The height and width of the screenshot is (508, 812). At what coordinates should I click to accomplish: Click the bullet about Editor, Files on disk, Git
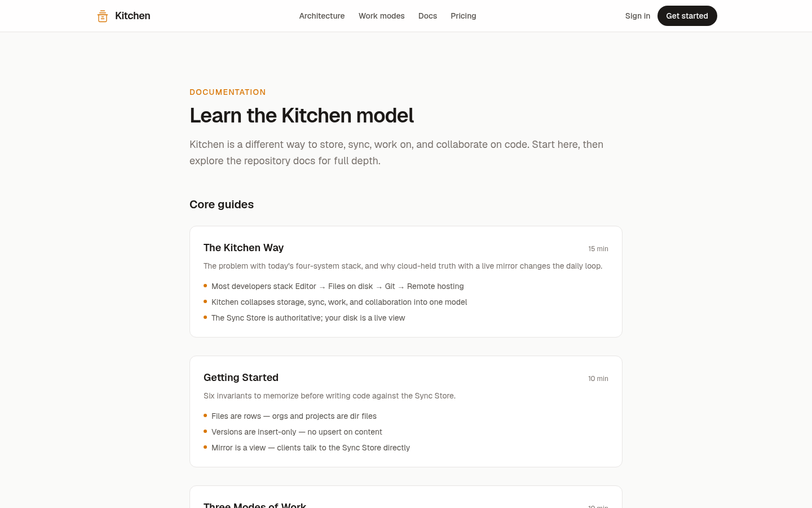pyautogui.click(x=337, y=286)
